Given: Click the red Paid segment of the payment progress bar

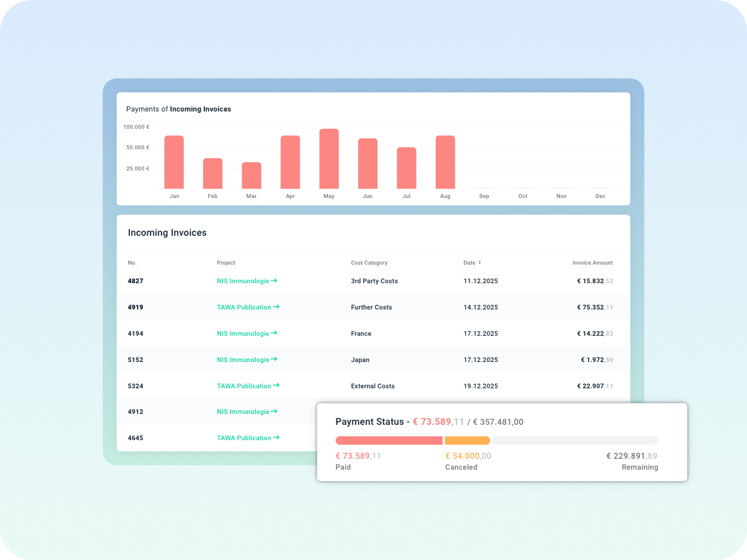Looking at the screenshot, I should [388, 440].
